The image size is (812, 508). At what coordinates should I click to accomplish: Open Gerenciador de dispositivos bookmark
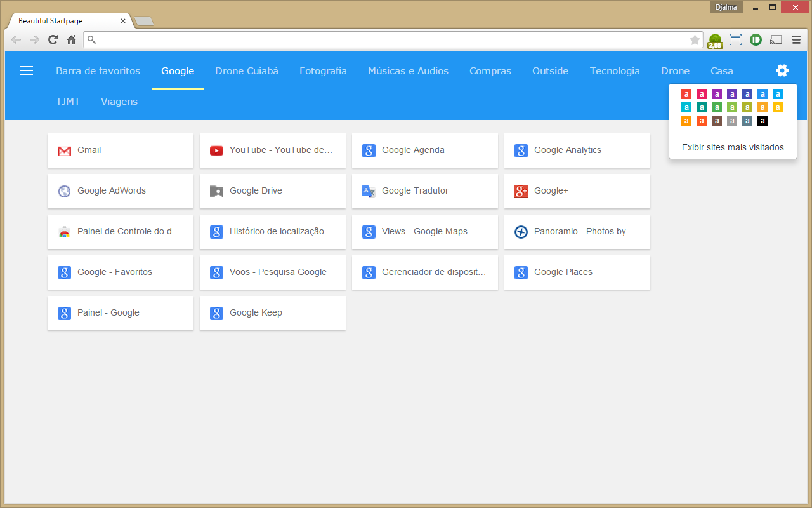click(425, 272)
